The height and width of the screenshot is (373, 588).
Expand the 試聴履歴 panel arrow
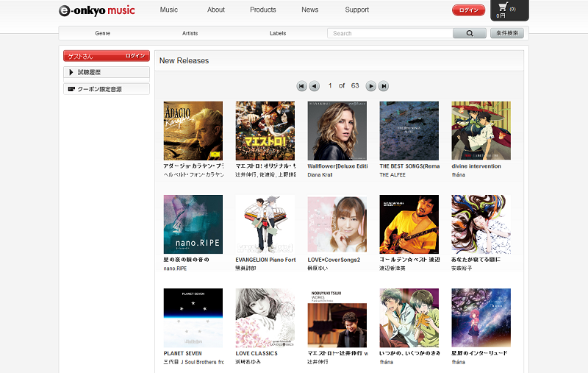pos(71,72)
